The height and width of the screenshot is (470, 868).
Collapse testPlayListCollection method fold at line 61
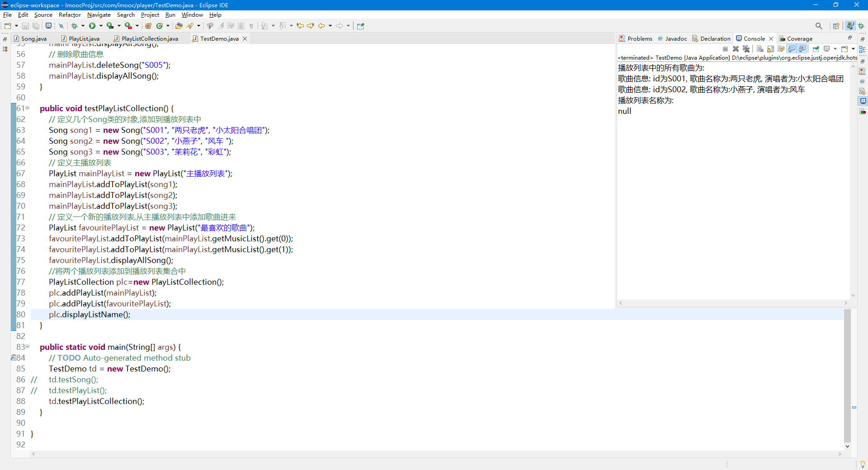click(x=28, y=108)
